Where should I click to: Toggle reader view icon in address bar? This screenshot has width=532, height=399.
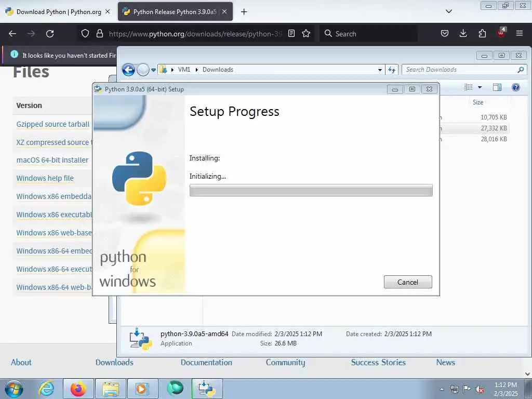click(291, 33)
